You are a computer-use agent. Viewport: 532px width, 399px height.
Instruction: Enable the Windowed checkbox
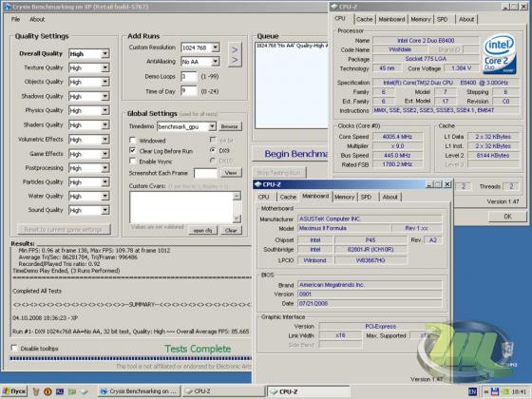pyautogui.click(x=133, y=141)
